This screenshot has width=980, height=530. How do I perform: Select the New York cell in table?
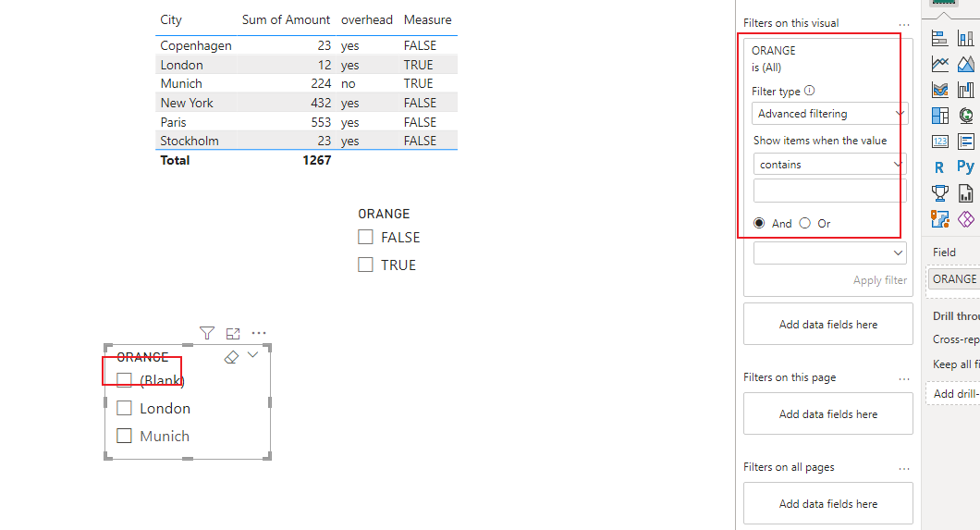[x=186, y=103]
